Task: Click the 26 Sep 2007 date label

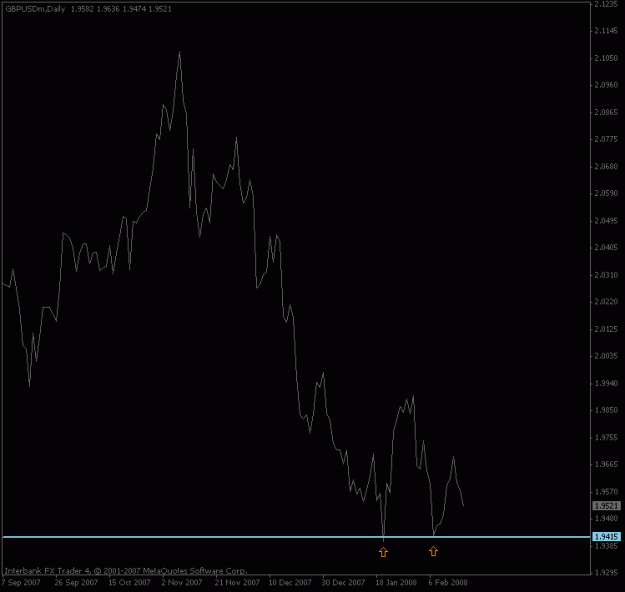Action: [x=76, y=582]
